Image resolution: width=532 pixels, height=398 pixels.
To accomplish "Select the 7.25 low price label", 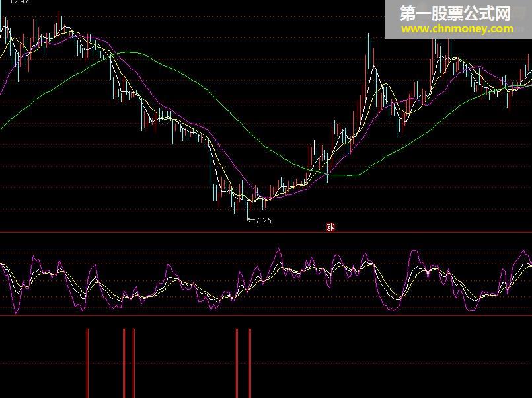I will pos(263,221).
